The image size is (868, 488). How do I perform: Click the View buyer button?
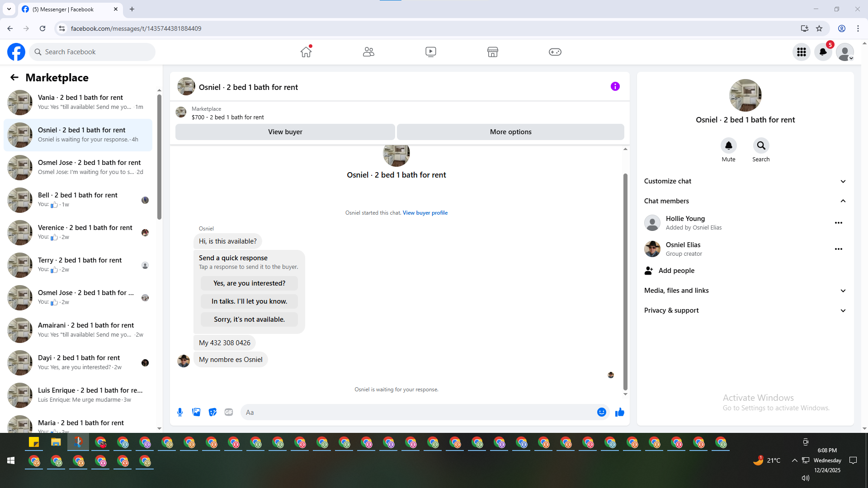[x=285, y=132]
